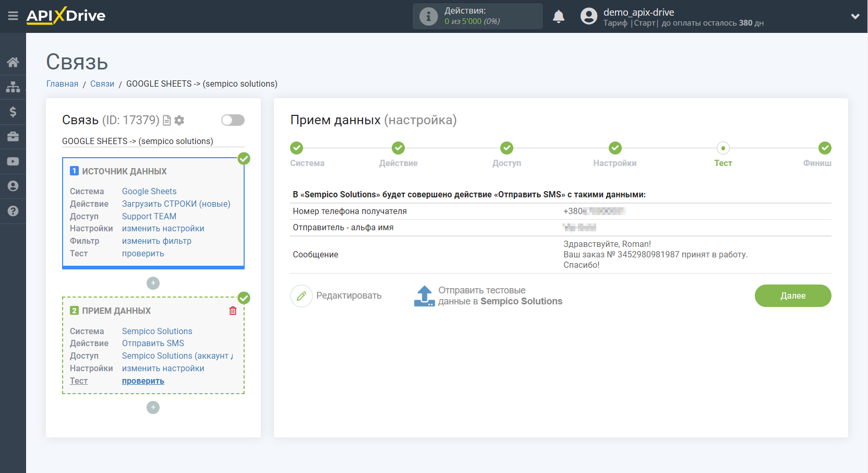
Task: Click Связи breadcrumb link
Action: (102, 84)
